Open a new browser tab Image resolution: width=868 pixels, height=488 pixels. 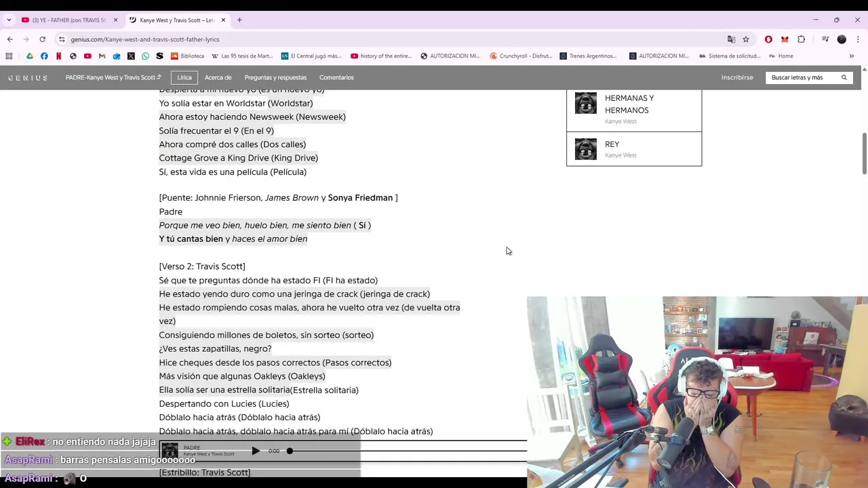tap(239, 20)
